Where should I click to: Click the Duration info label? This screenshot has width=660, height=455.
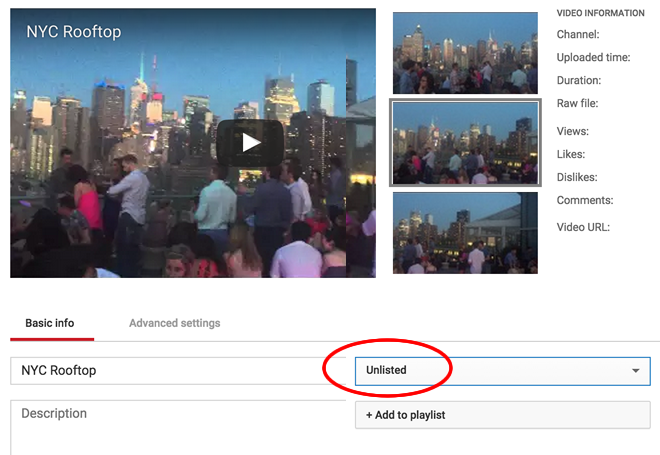[579, 81]
